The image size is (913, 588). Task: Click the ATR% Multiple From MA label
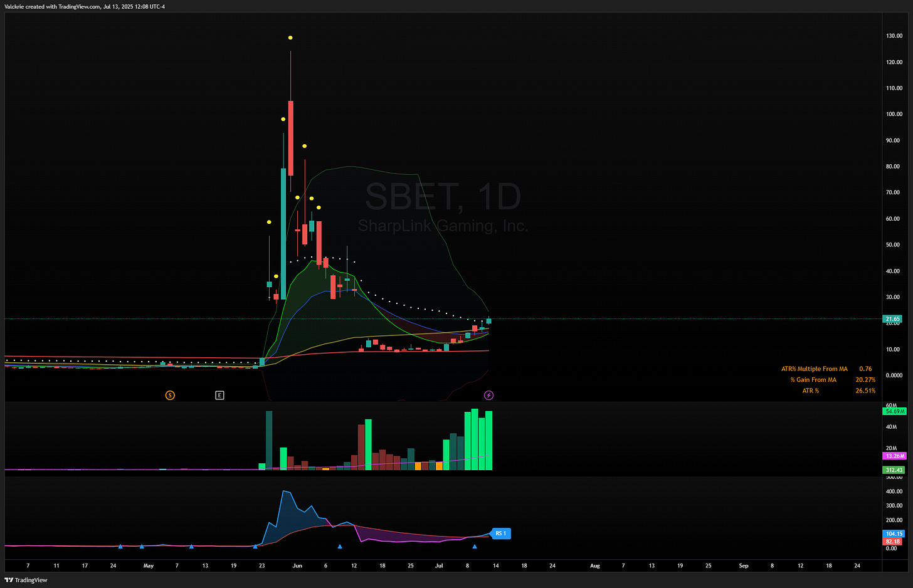[x=814, y=369]
